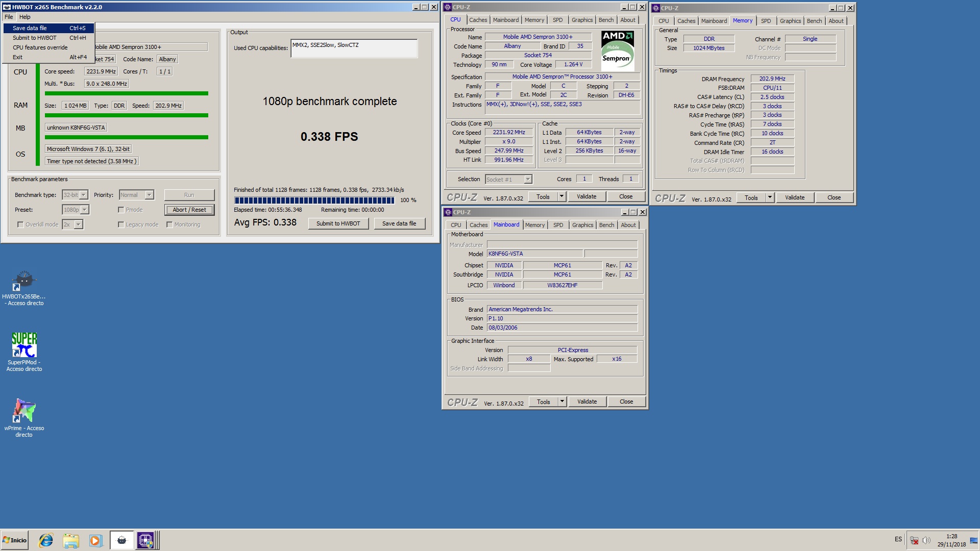Image resolution: width=980 pixels, height=551 pixels.
Task: Click HWBOT x265 title bar icon
Action: click(x=7, y=7)
